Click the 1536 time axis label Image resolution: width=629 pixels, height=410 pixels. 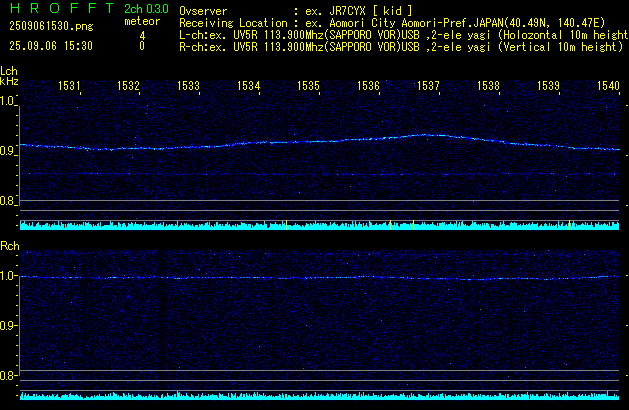pyautogui.click(x=368, y=86)
